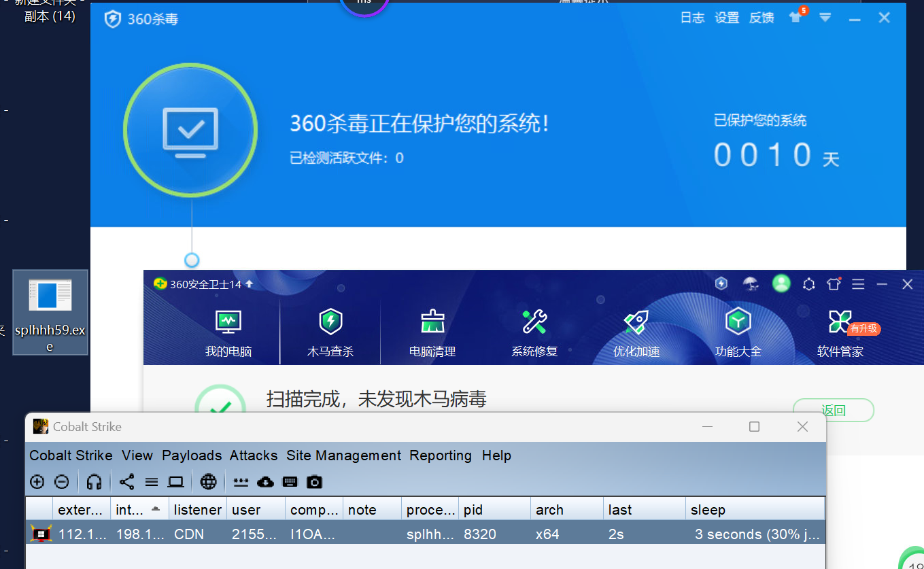
Task: Click the shirt skin icon in 360安全卫士 title bar
Action: pyautogui.click(x=834, y=284)
